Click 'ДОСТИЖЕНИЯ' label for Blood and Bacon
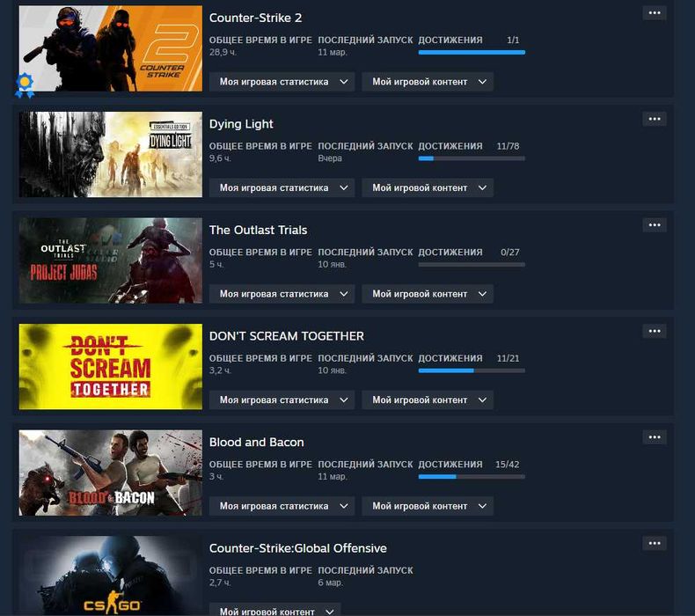 coord(450,465)
